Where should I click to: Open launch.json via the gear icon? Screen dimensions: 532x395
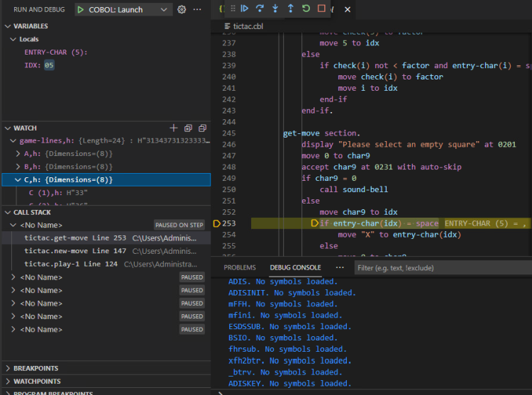tap(182, 9)
